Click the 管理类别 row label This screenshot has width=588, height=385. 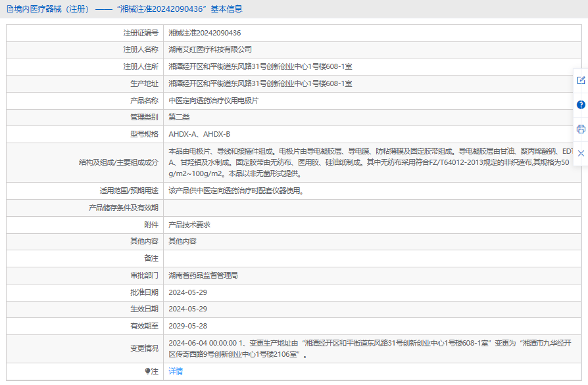[x=144, y=117]
